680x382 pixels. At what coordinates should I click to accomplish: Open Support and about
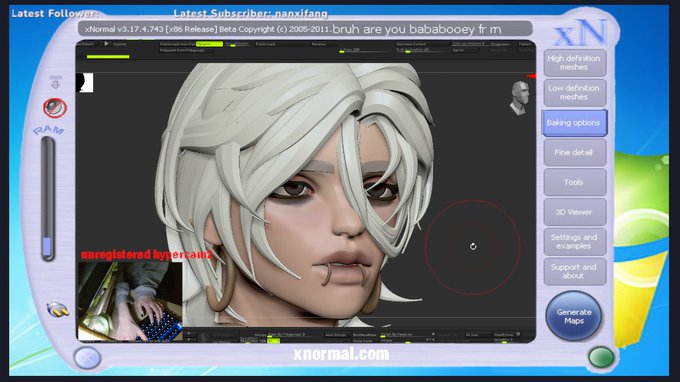coord(574,271)
